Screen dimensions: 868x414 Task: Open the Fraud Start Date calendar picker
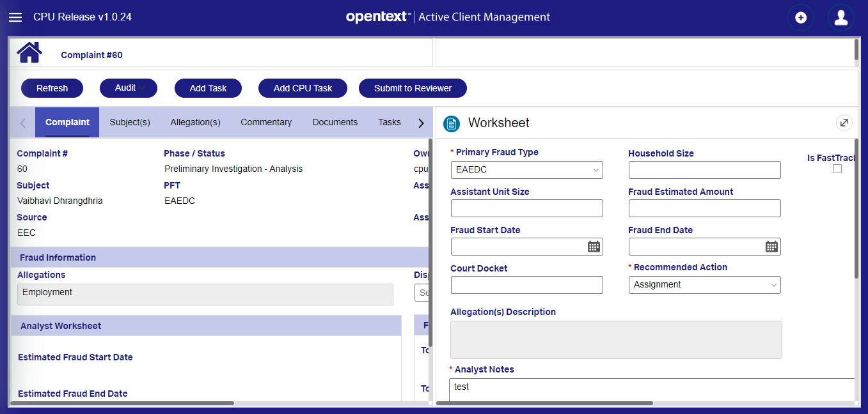[594, 247]
